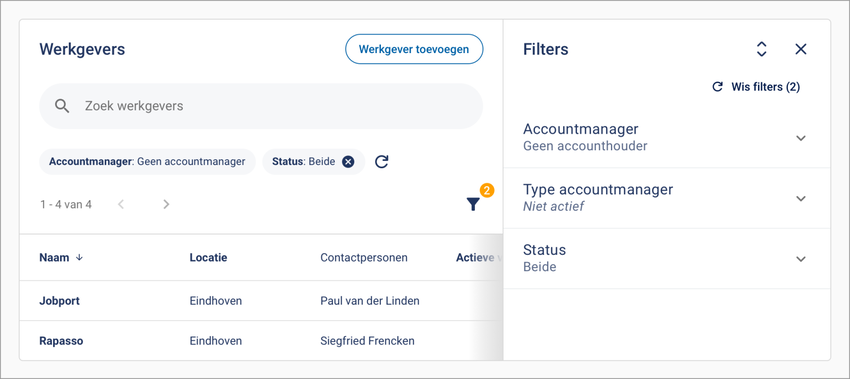Open the Jobport employer row
This screenshot has width=850, height=379.
tap(261, 300)
